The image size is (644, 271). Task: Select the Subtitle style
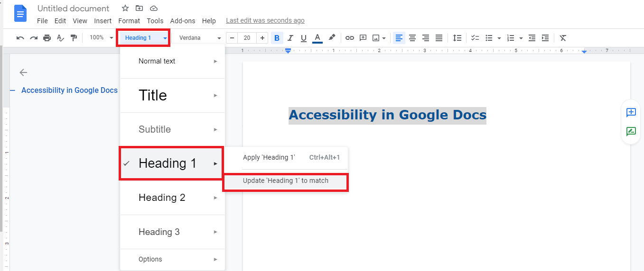pos(172,129)
